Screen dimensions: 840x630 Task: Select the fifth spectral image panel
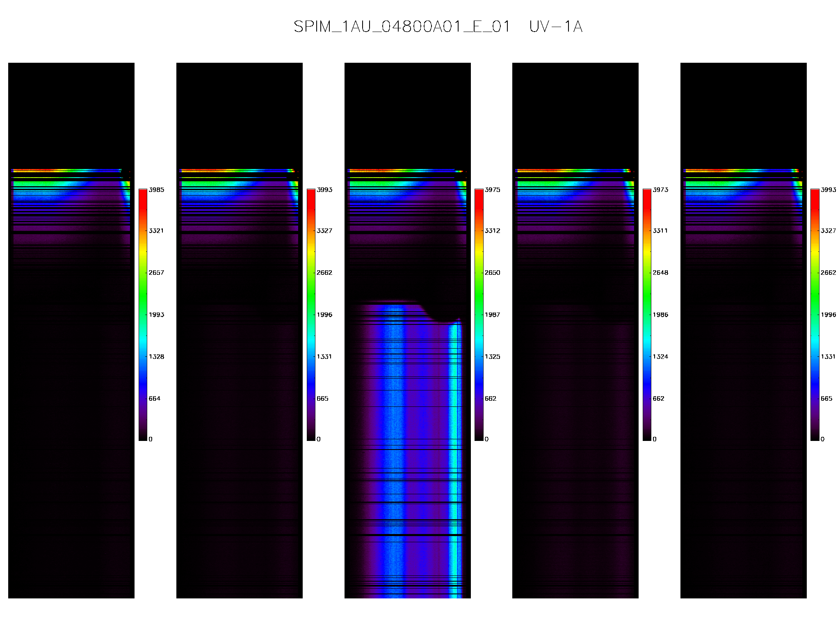point(744,331)
